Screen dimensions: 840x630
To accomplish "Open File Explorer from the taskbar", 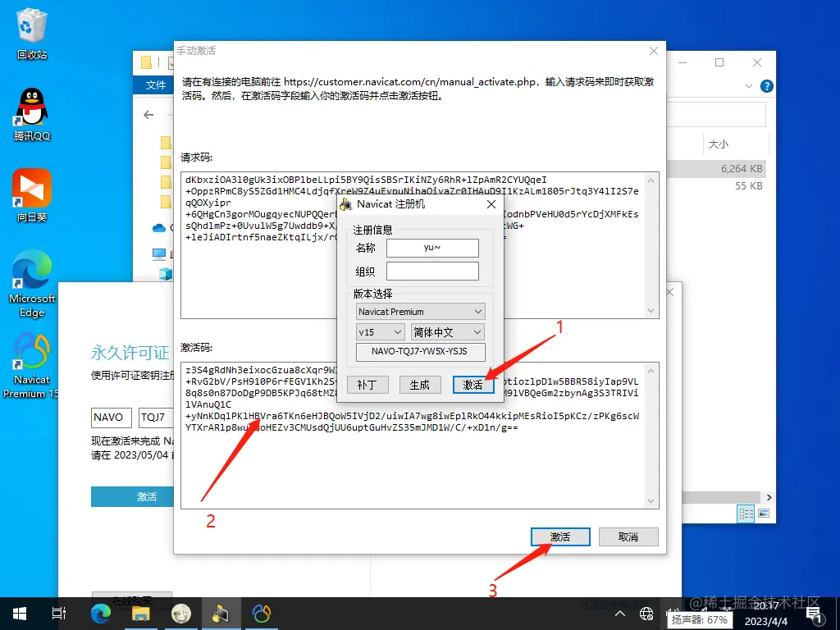I will 141,614.
